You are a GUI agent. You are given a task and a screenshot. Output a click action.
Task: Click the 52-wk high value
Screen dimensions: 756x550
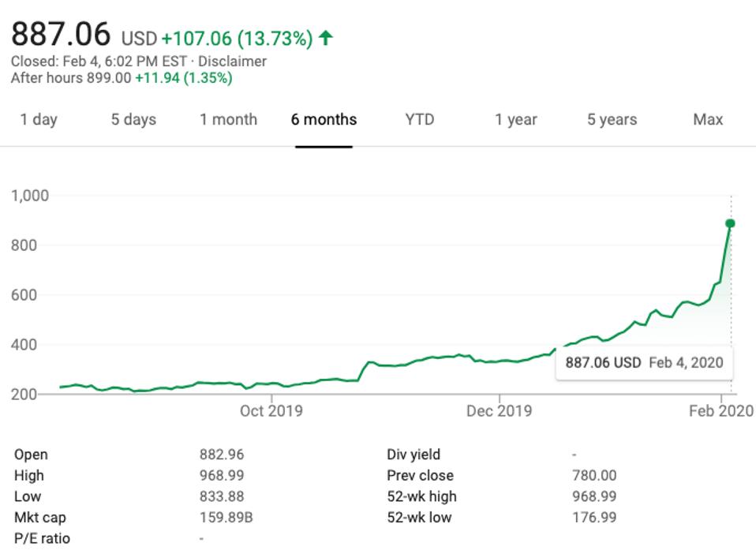[x=594, y=497]
